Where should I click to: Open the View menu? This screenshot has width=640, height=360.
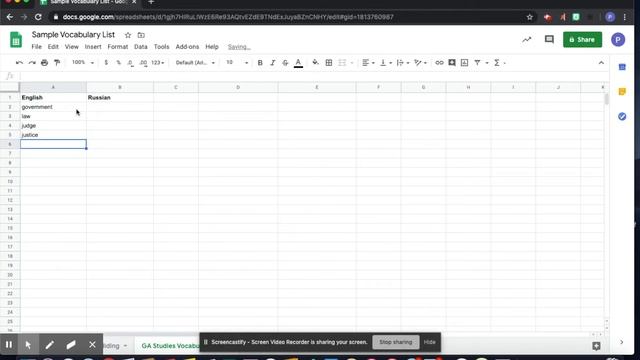point(71,47)
